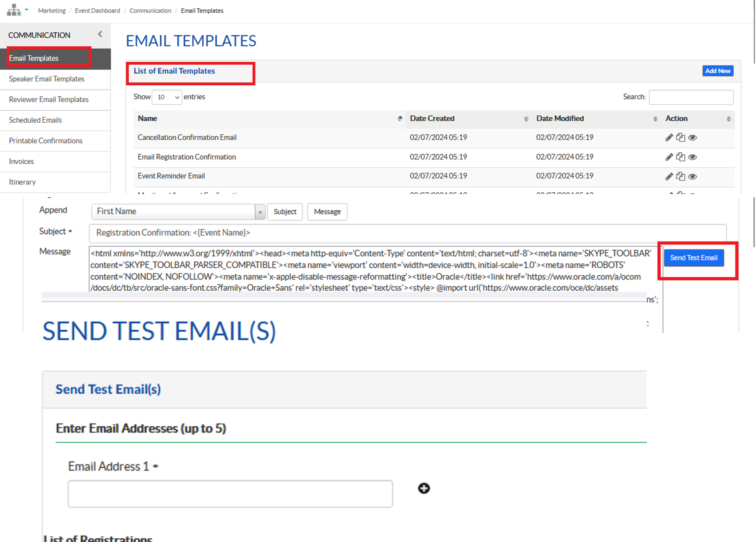Image resolution: width=756 pixels, height=542 pixels.
Task: Click the Email Address 1 input field
Action: click(230, 494)
